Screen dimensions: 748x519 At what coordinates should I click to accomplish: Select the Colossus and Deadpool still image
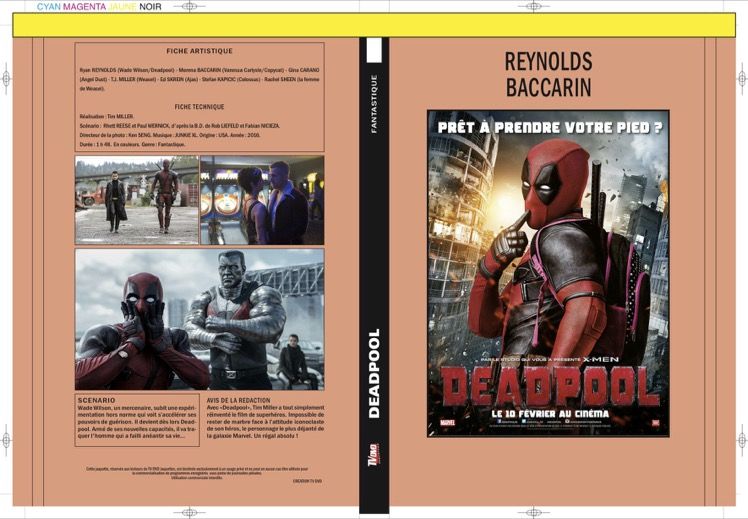199,319
